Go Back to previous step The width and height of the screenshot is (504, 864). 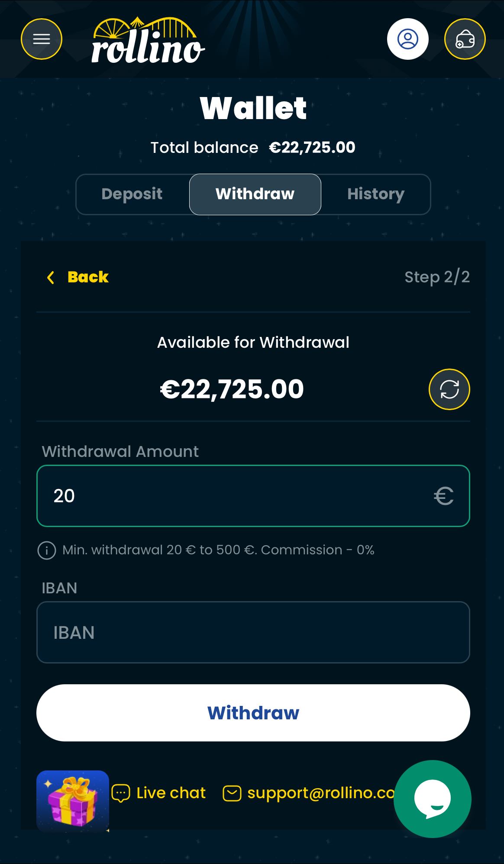coord(88,277)
